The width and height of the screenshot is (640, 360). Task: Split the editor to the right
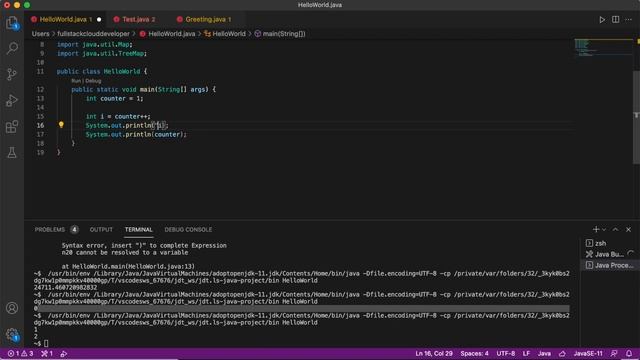tap(616, 19)
